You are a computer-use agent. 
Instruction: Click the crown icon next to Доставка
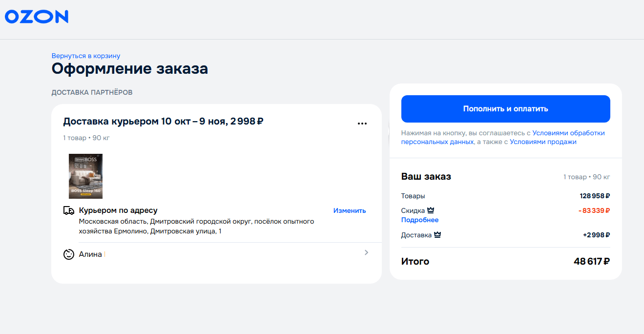click(436, 234)
